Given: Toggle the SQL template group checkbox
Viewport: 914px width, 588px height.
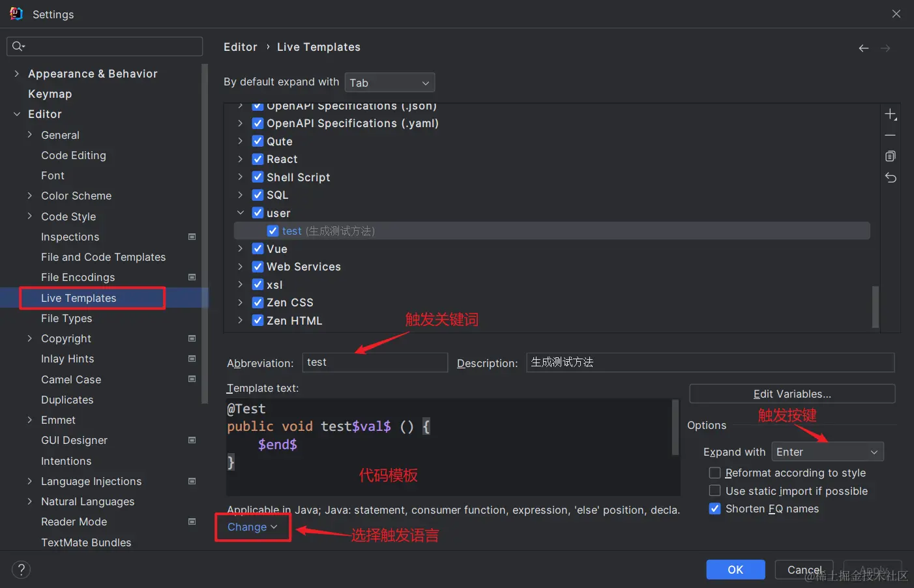Looking at the screenshot, I should pos(258,195).
